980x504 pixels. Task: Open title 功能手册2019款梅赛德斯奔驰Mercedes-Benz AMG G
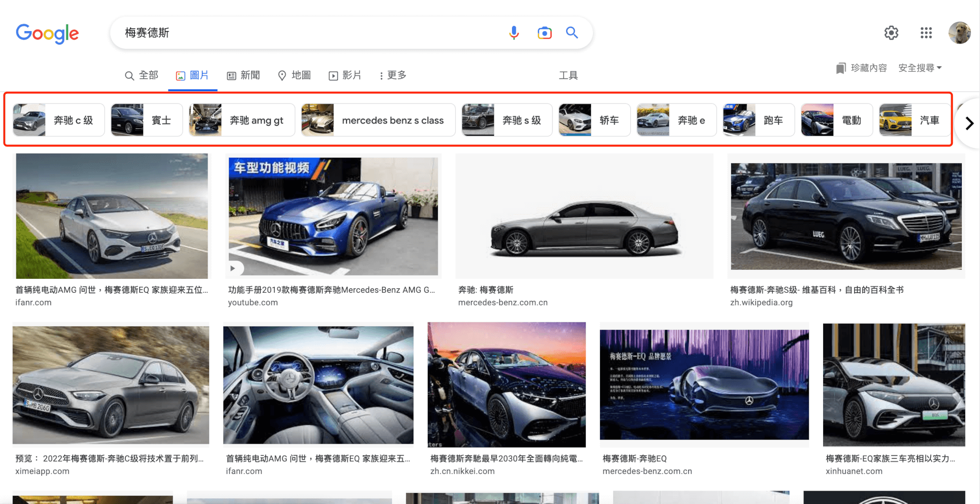coord(332,290)
